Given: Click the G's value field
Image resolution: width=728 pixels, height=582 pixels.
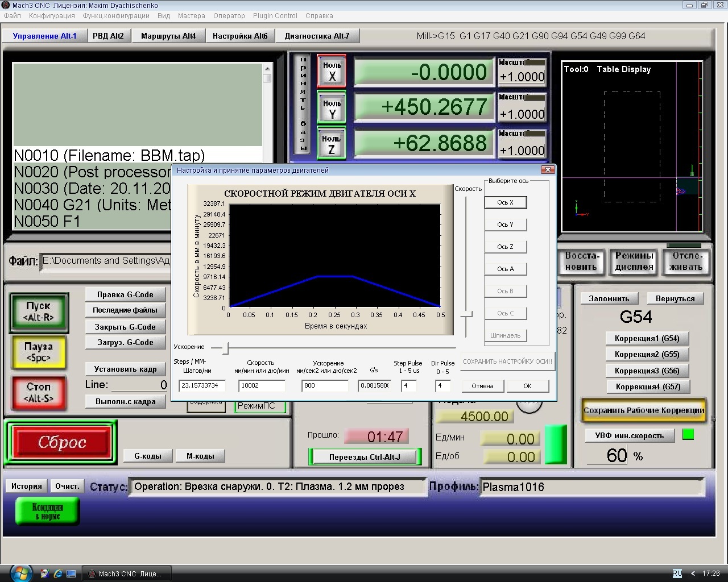Looking at the screenshot, I should (375, 385).
